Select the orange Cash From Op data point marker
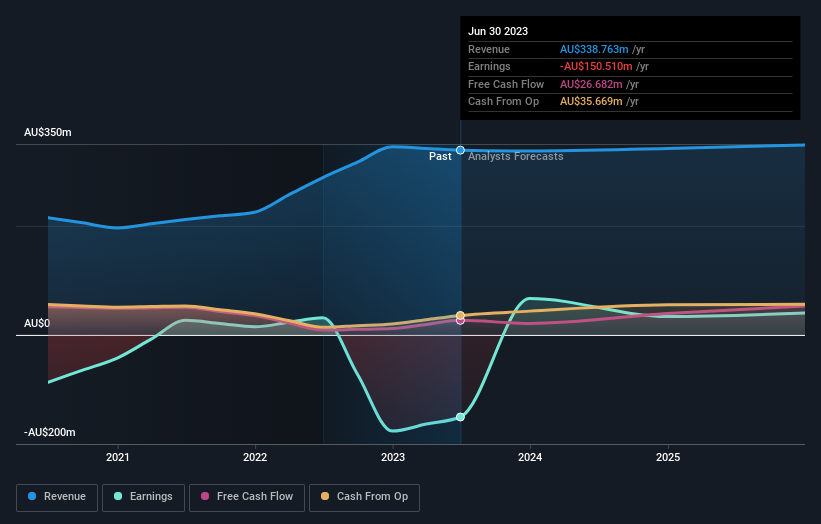The image size is (821, 524). tap(460, 315)
